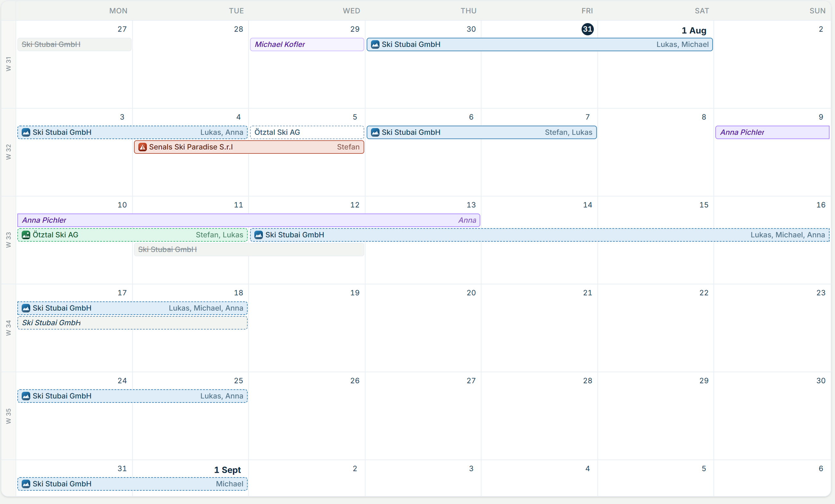Click assignees Stefan, Lukas on Ötztal Ski AG event

pyautogui.click(x=219, y=235)
